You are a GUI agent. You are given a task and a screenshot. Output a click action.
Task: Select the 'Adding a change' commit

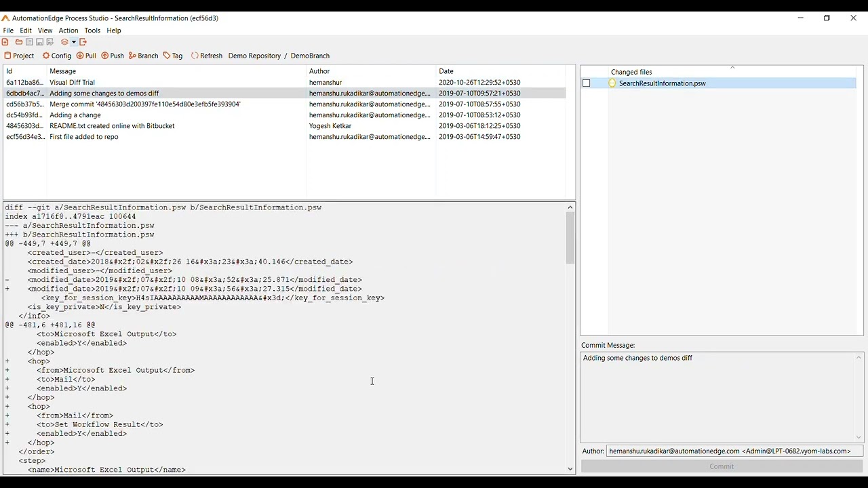point(285,115)
